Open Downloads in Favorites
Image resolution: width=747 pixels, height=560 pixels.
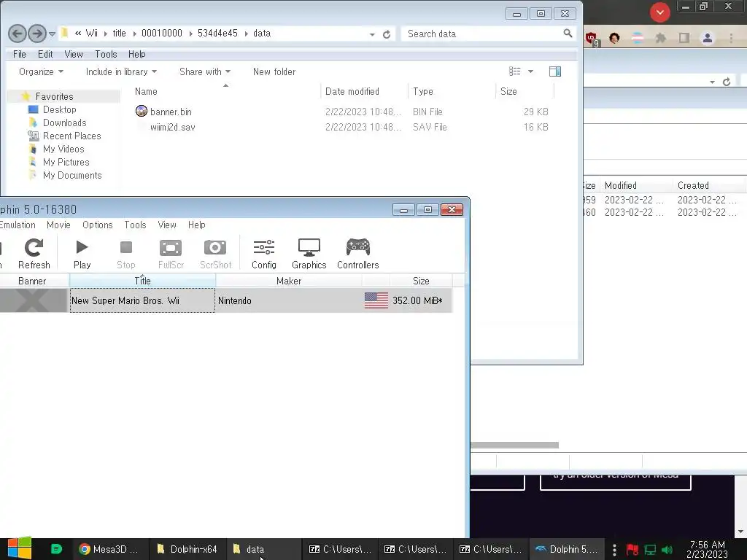tap(65, 122)
